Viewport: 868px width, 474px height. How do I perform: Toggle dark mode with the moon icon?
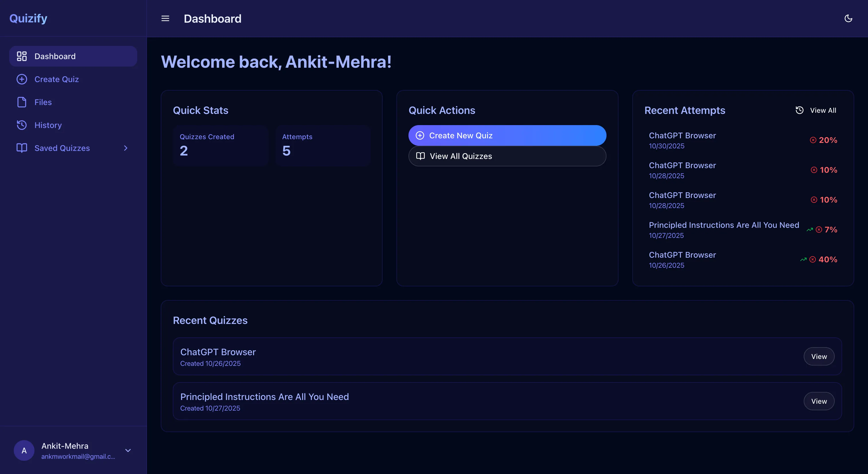(x=848, y=19)
